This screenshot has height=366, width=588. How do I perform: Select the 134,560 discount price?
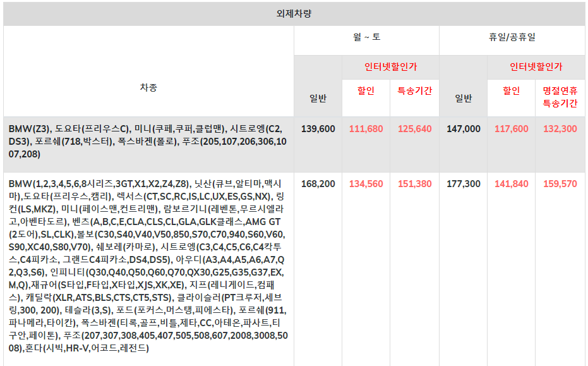coord(366,184)
